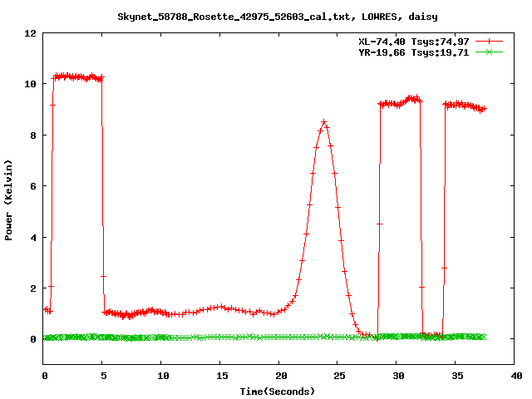
Task: Click the Power (Kelvin) axis label
Action: pyautogui.click(x=8, y=200)
